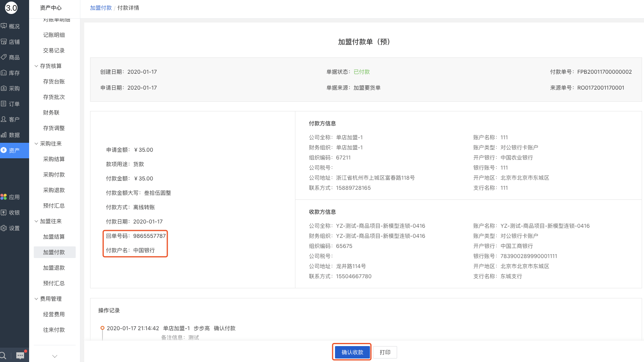
Task: Open 应用 apps colorful icon
Action: pyautogui.click(x=4, y=197)
